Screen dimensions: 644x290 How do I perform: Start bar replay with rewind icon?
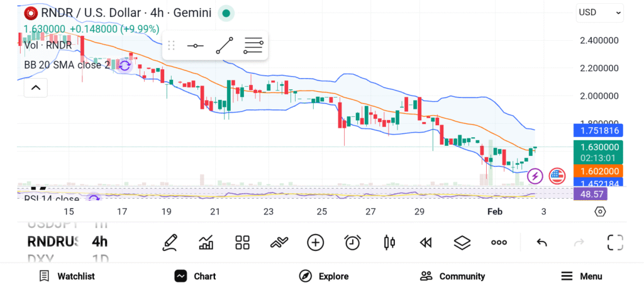pos(426,242)
